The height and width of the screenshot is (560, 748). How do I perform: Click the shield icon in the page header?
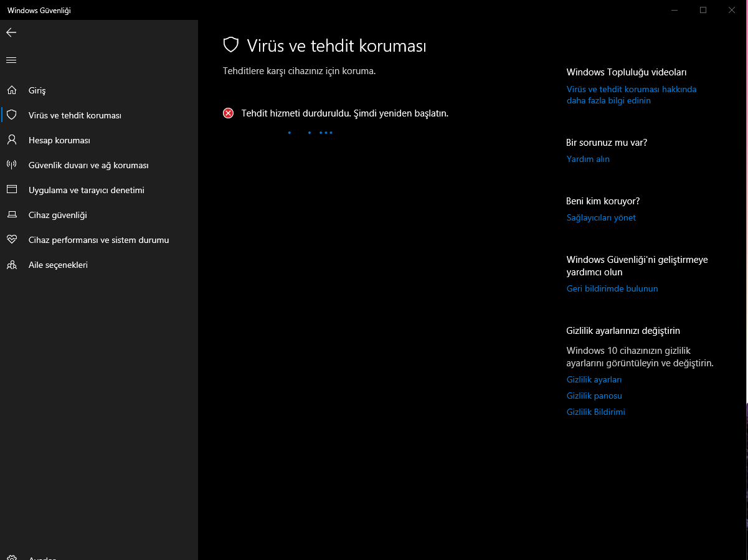click(231, 45)
